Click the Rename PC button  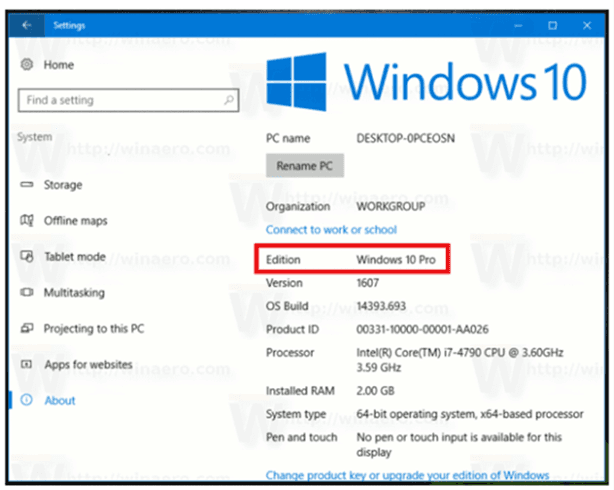[x=305, y=166]
